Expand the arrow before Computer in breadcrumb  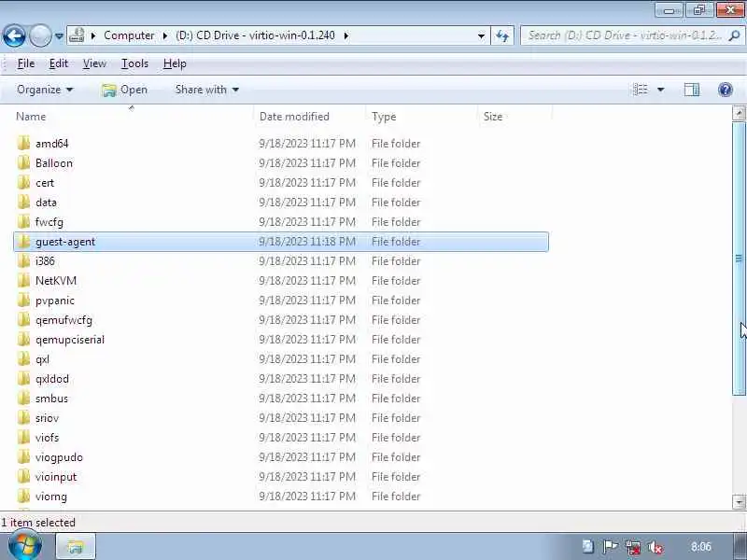tap(93, 35)
